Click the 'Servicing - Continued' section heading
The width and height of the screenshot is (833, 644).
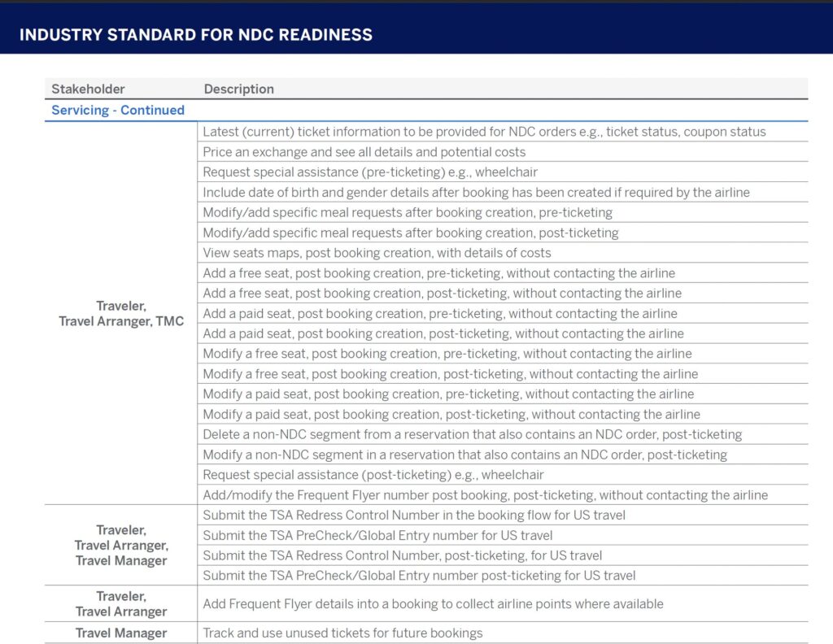pyautogui.click(x=118, y=110)
